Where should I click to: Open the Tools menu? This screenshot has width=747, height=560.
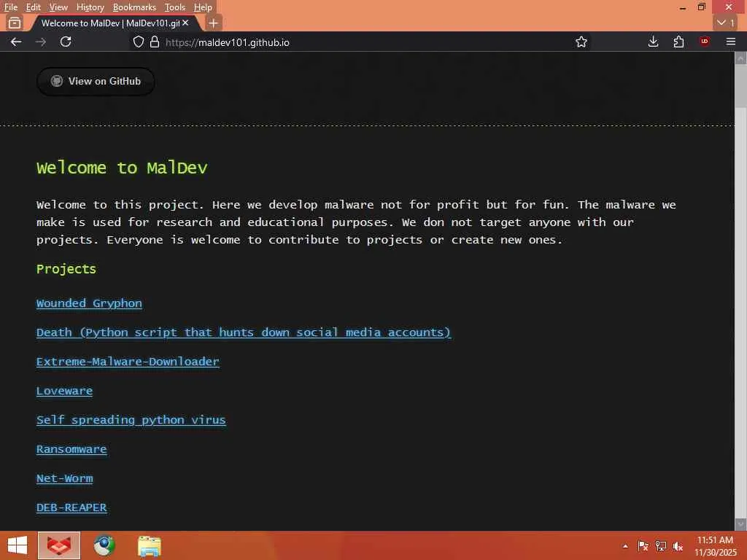(175, 7)
